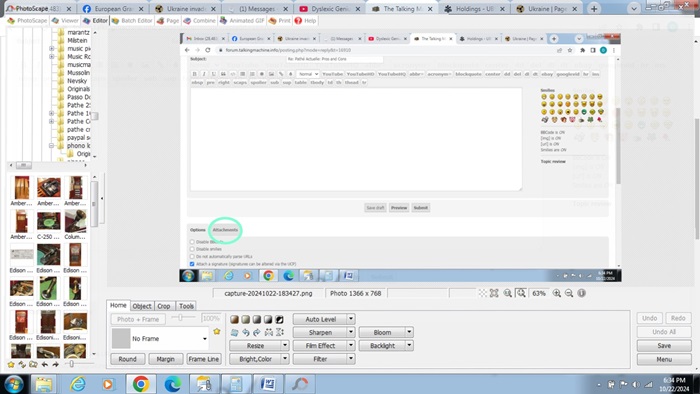
Task: Click the capture-20241022-183427.png filename
Action: 268,293
